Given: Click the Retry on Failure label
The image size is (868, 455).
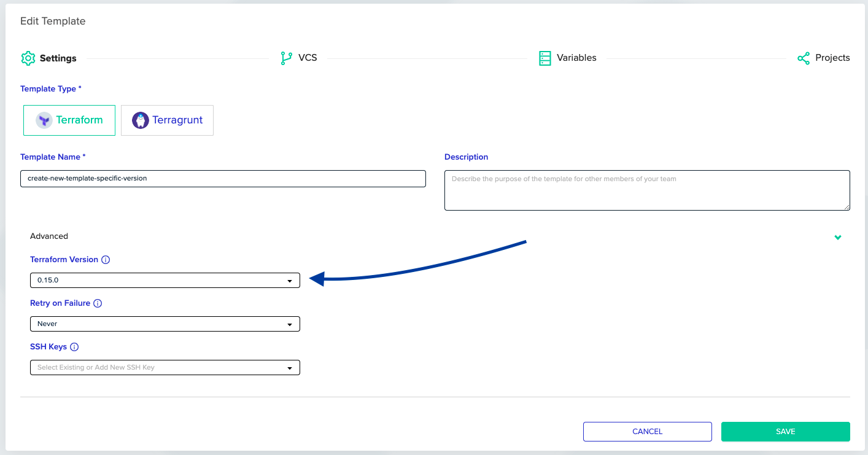Looking at the screenshot, I should 60,303.
